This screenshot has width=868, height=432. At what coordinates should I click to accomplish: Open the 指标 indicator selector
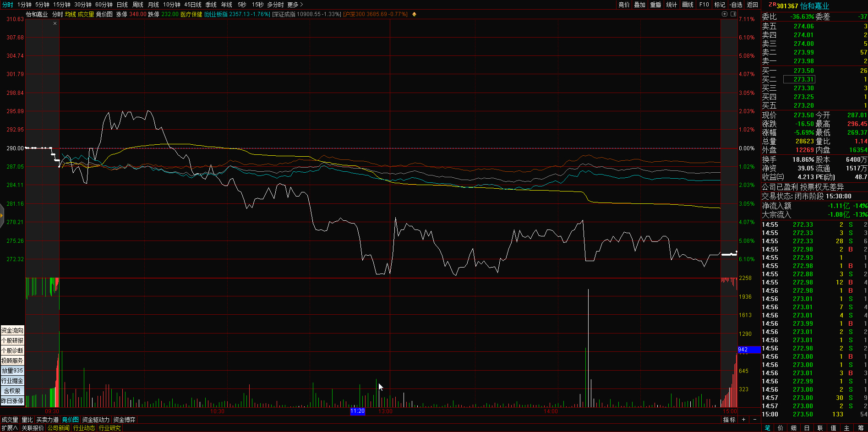[729, 420]
